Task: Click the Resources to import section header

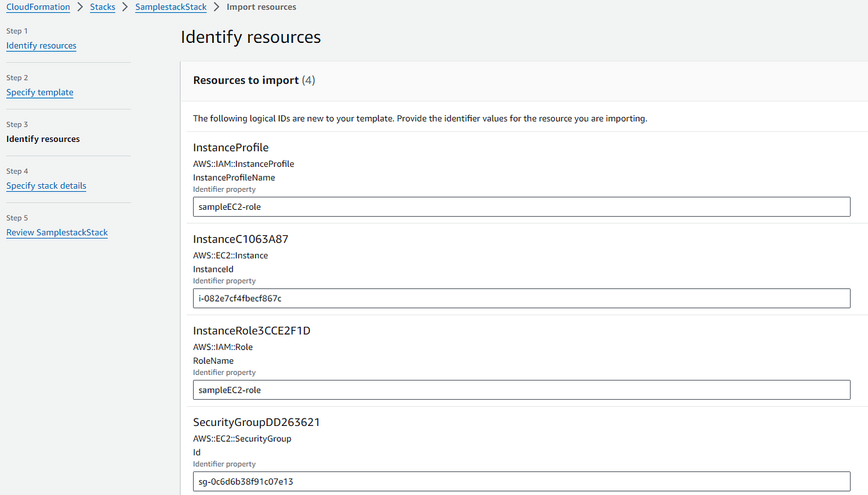Action: 246,80
